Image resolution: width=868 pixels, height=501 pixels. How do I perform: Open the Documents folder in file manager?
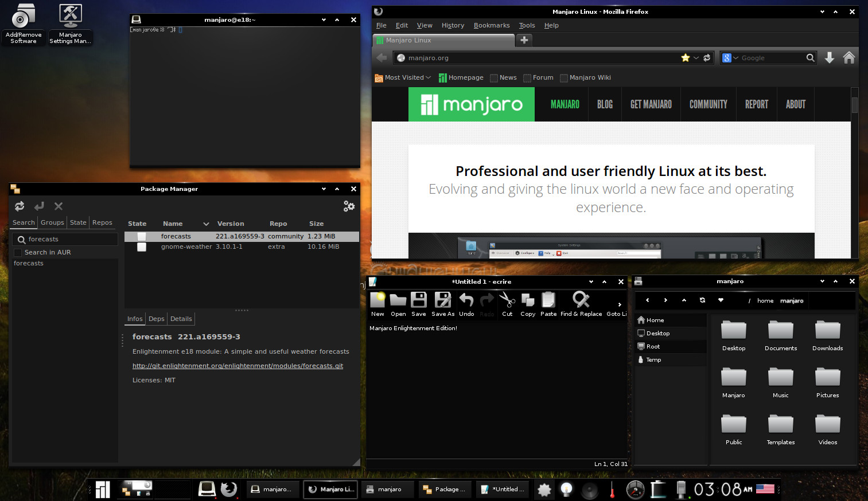pos(781,336)
